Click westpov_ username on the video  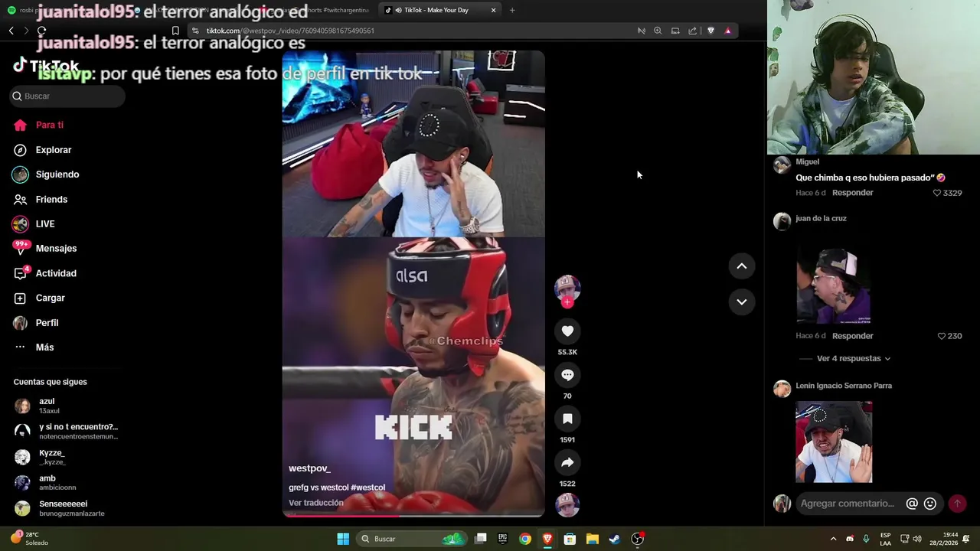click(309, 468)
